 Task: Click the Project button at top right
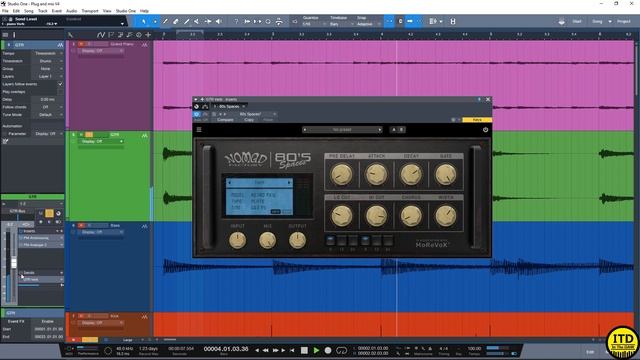click(x=624, y=21)
